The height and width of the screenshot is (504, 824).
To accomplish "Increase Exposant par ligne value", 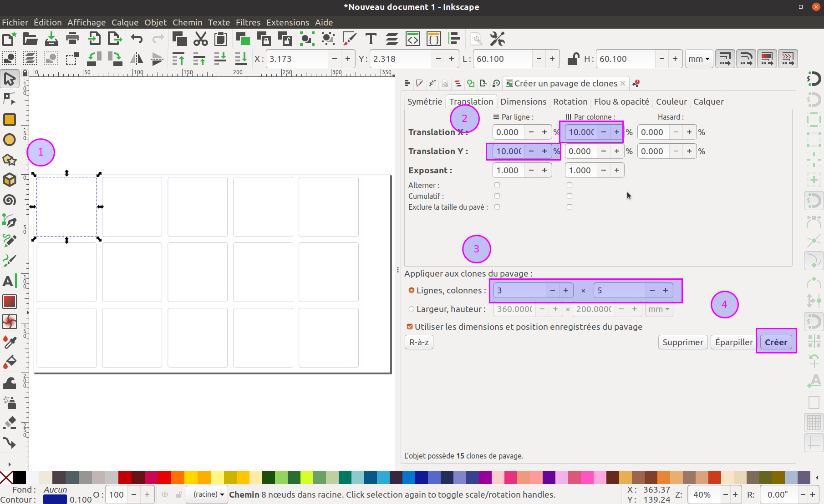I will 544,170.
